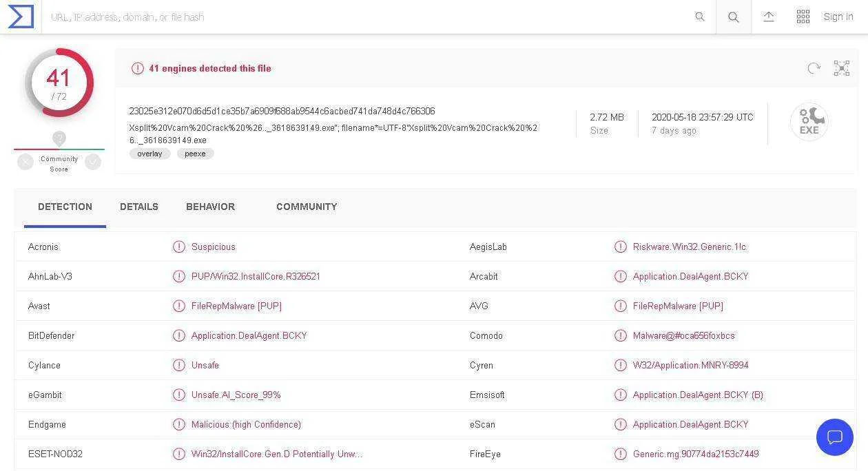Select the overlay tag
Image resolution: width=868 pixels, height=471 pixels.
[x=149, y=154]
